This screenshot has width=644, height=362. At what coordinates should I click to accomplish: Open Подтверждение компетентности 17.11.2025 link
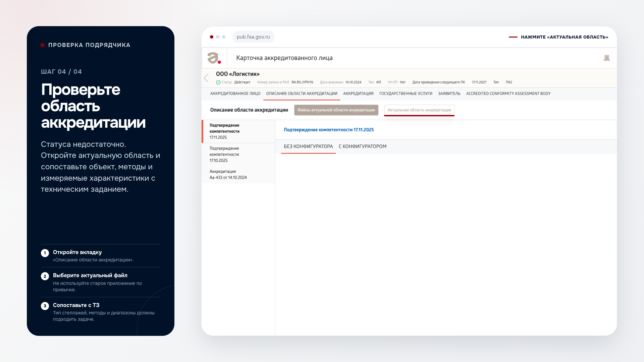click(329, 130)
